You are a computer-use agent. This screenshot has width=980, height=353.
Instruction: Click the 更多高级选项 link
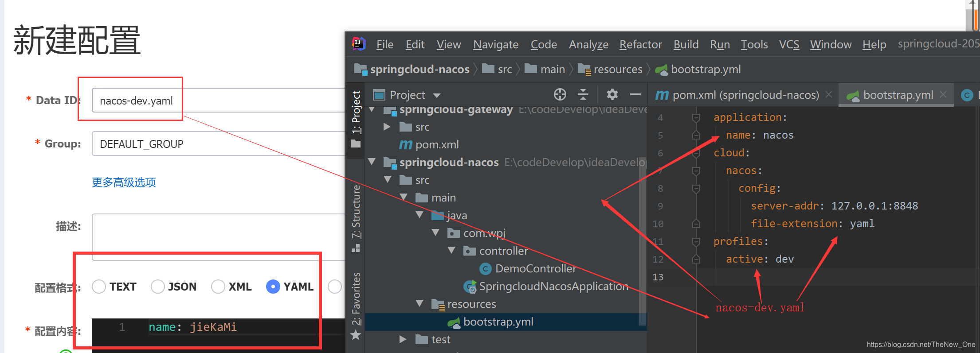[x=124, y=182]
